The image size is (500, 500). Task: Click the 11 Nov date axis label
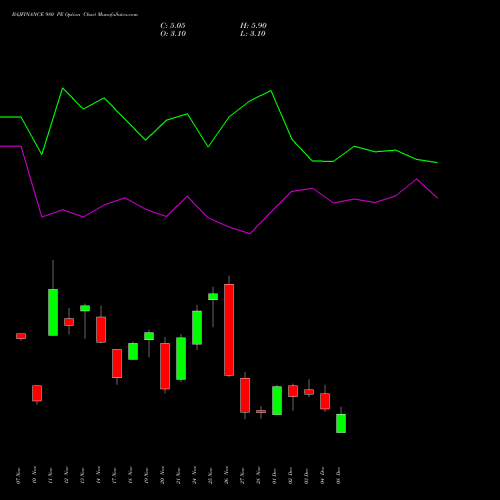coord(50,475)
